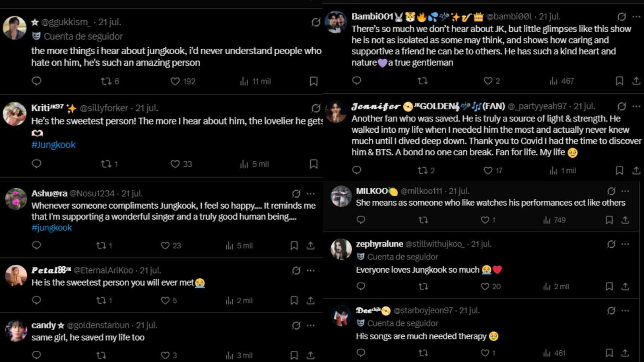Open @goldenstarbun profile from candy's tweet
The height and width of the screenshot is (362, 644).
tap(98, 325)
